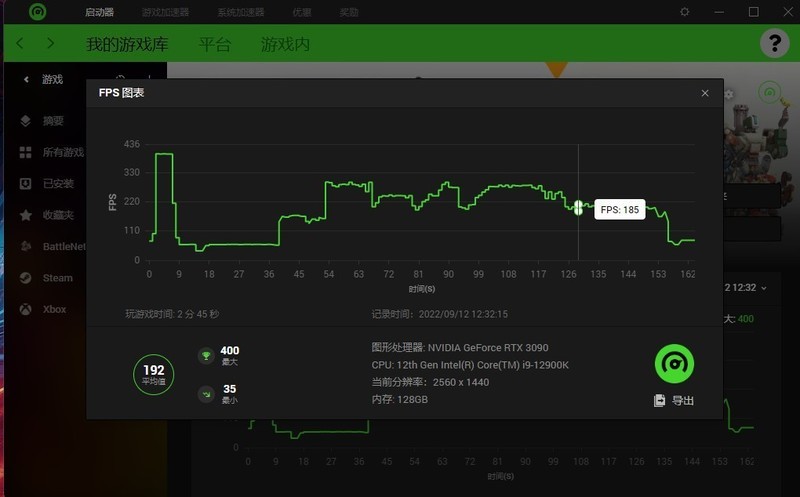Click the 导出 export button
The height and width of the screenshot is (497, 800).
(674, 401)
